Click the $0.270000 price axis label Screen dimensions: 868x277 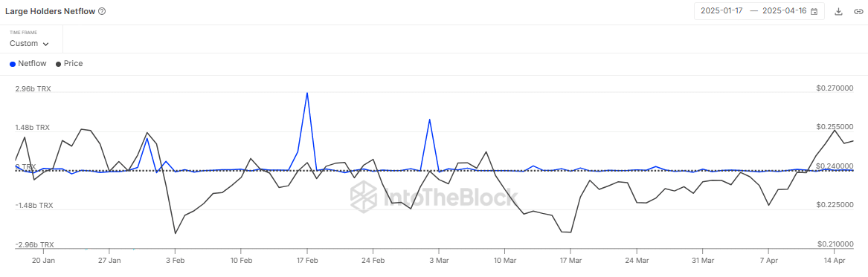click(x=835, y=88)
